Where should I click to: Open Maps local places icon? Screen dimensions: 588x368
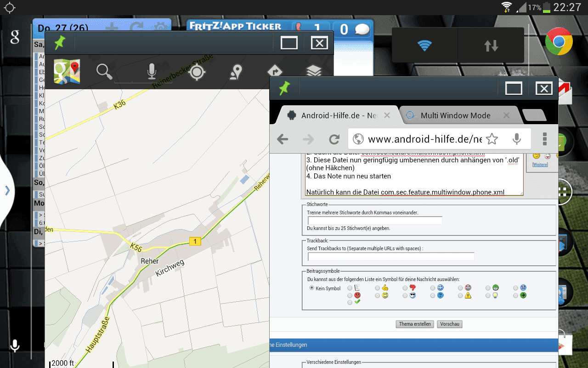point(236,73)
